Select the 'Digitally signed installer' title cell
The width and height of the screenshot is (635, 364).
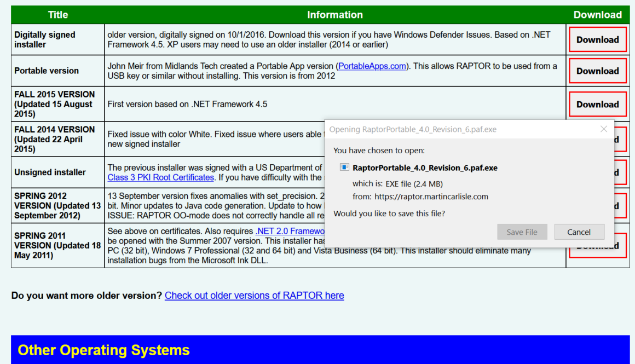point(58,39)
